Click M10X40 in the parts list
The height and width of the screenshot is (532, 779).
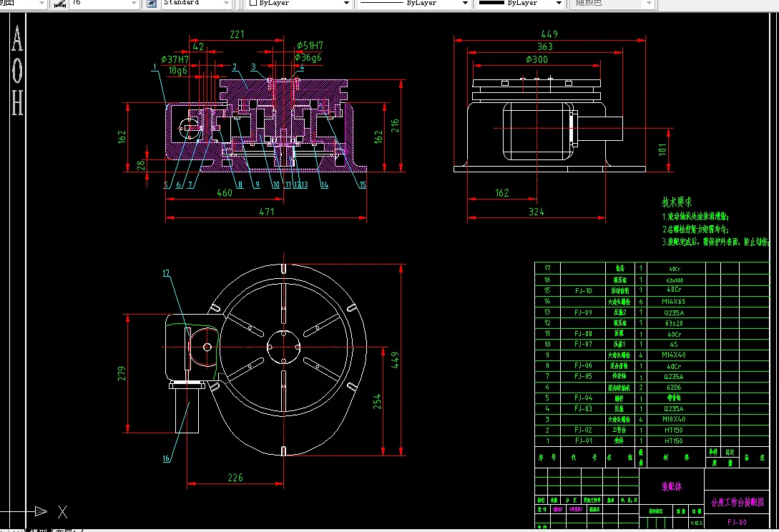coord(674,419)
